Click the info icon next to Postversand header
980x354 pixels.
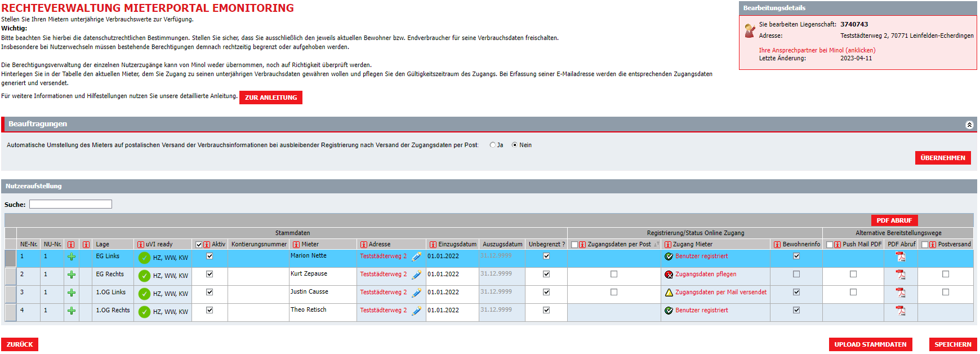(x=933, y=245)
